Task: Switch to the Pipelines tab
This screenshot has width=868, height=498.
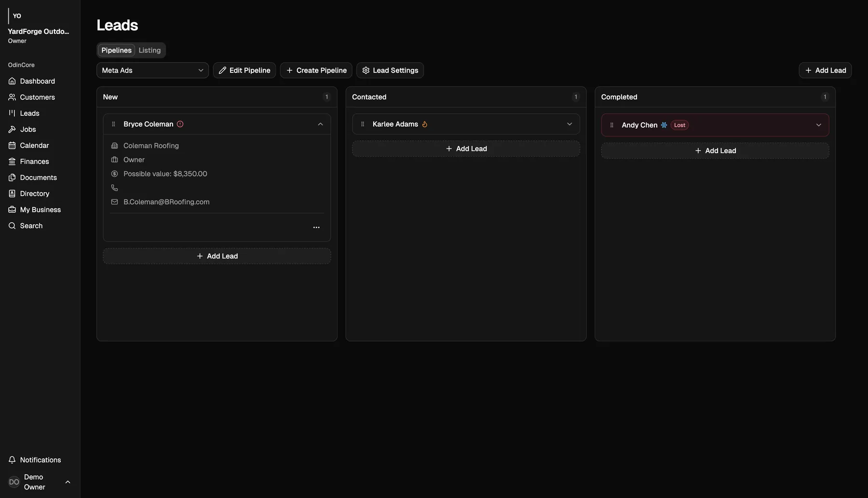Action: click(x=116, y=50)
